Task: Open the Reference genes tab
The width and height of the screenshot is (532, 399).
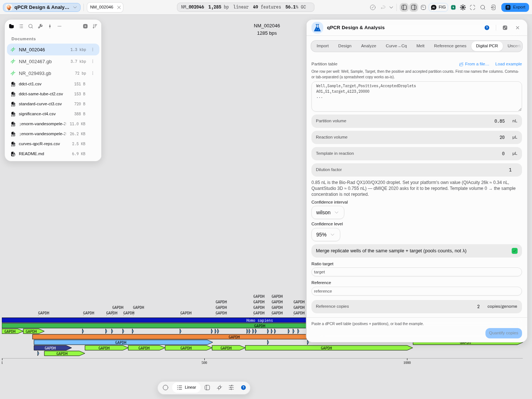Action: [x=450, y=46]
